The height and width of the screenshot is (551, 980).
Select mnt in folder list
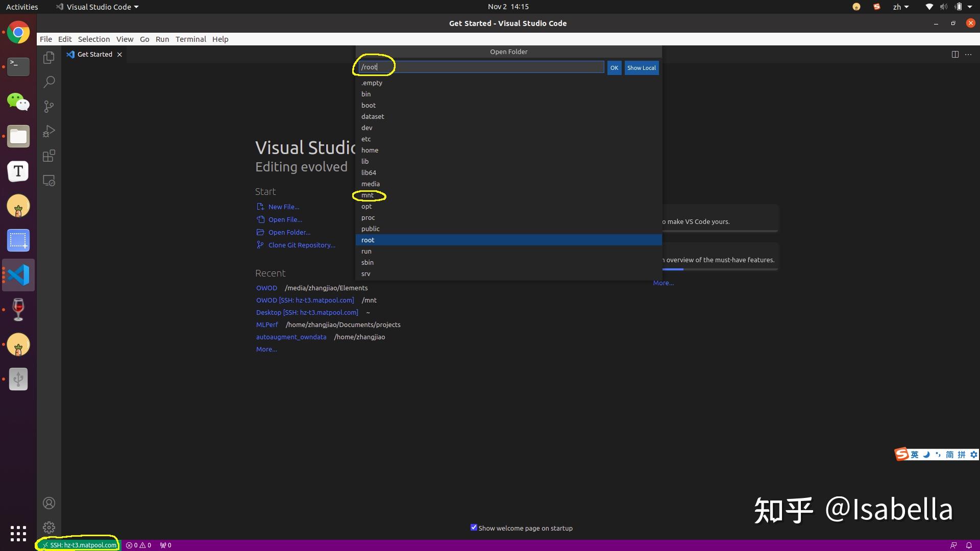(x=508, y=195)
